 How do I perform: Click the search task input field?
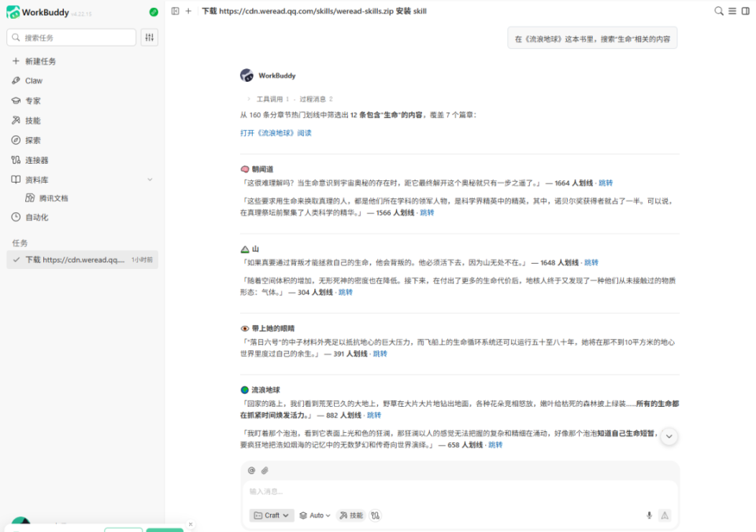[72, 38]
